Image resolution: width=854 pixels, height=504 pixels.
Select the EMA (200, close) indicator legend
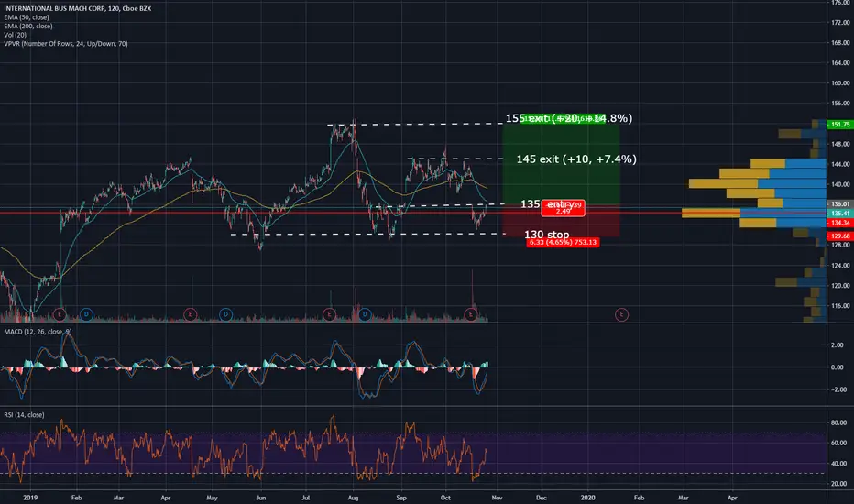[x=28, y=27]
